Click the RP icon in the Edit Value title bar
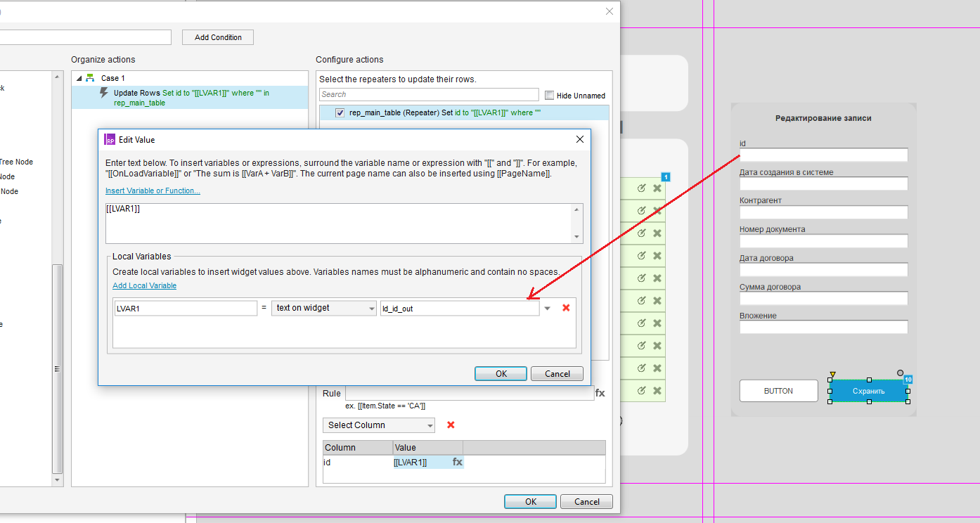 (x=110, y=139)
